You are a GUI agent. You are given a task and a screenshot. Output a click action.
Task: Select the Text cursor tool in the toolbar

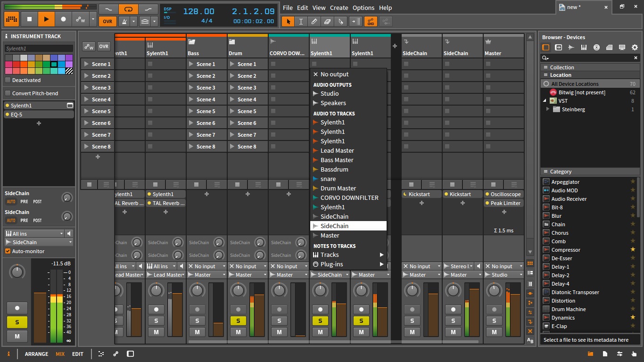click(x=300, y=21)
